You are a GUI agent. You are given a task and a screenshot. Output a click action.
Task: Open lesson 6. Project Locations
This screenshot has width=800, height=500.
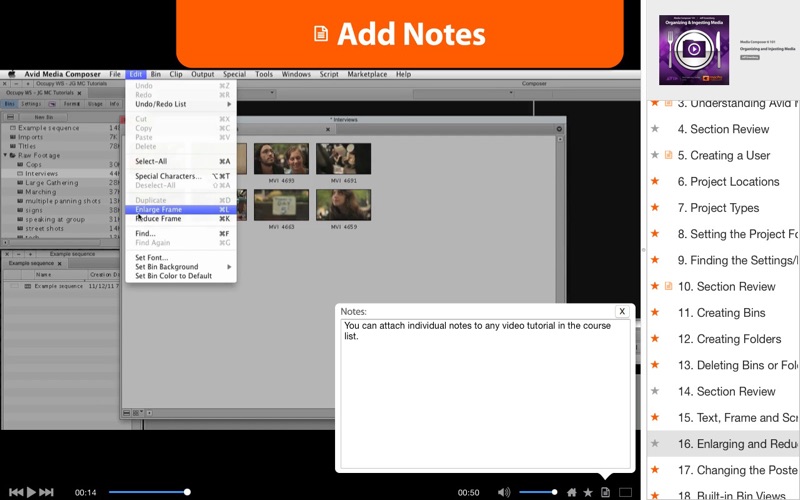pyautogui.click(x=728, y=181)
